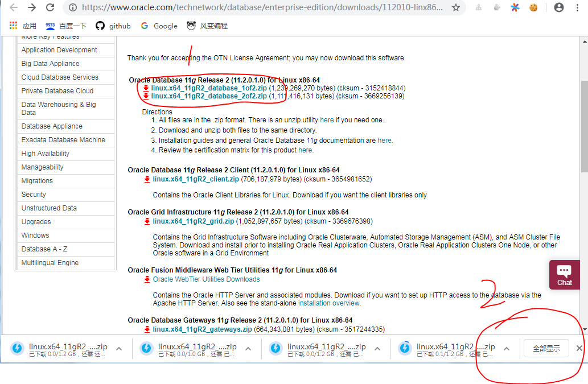View site information icon in address bar
The width and height of the screenshot is (588, 384).
[x=73, y=7]
